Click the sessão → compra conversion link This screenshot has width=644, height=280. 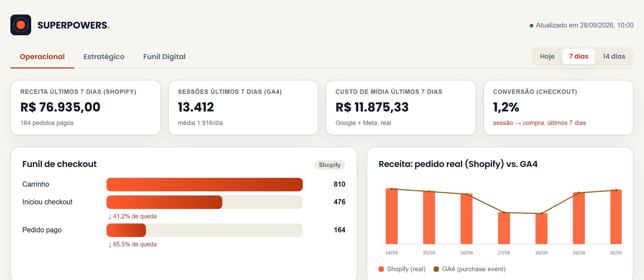tap(539, 123)
